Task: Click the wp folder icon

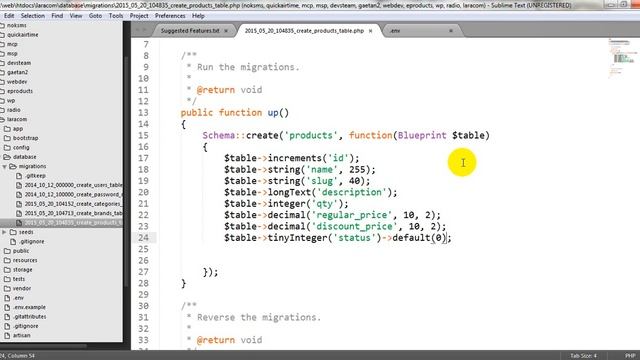Action: pyautogui.click(x=2, y=100)
